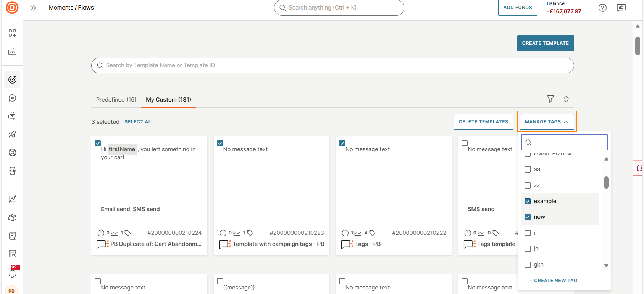Uncheck Template with campaign tags - PB card
Image resolution: width=644 pixels, height=294 pixels.
point(220,143)
